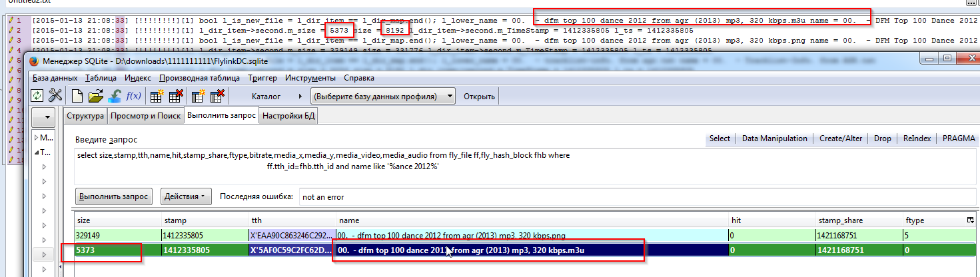The image size is (980, 277).
Task: Click the last error field showing not an error
Action: [x=637, y=197]
